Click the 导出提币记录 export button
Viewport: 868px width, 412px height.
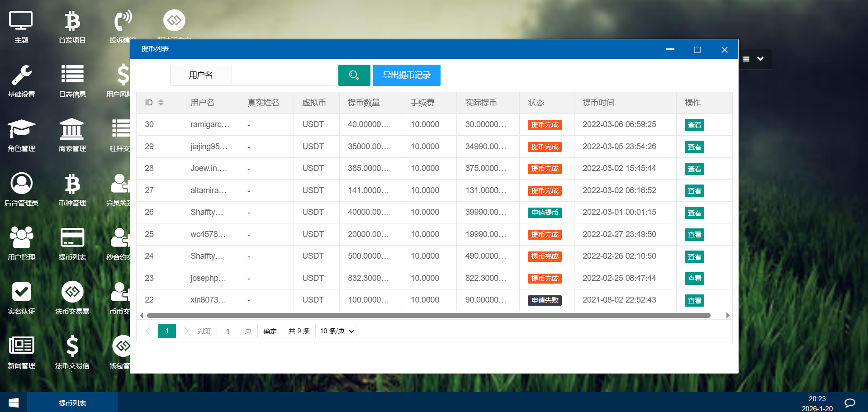tap(406, 75)
